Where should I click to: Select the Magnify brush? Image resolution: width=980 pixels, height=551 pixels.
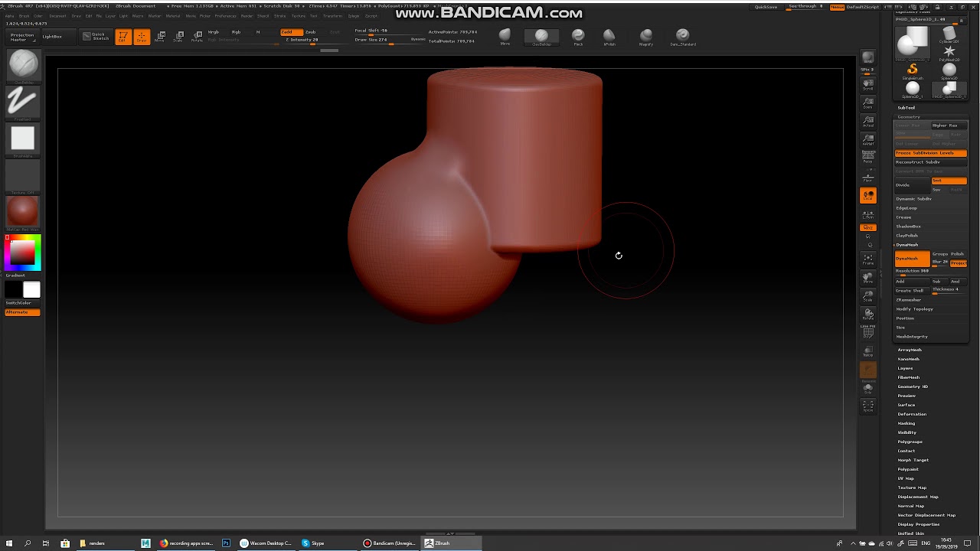646,37
